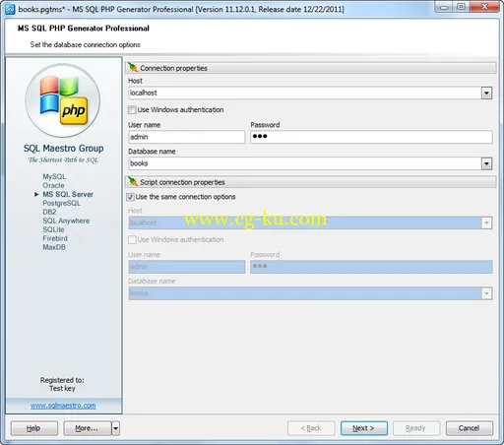
Task: Click the Registered to: Test key text
Action: tap(62, 384)
